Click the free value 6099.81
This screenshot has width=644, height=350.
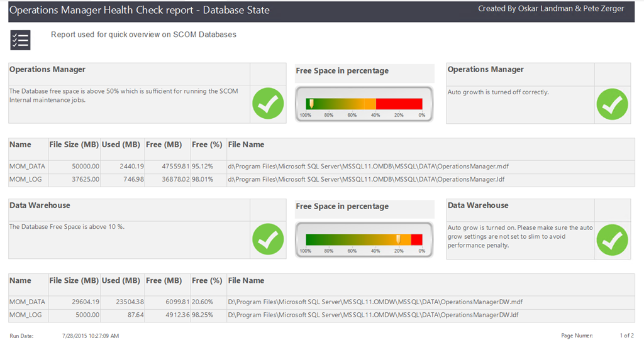click(x=177, y=302)
